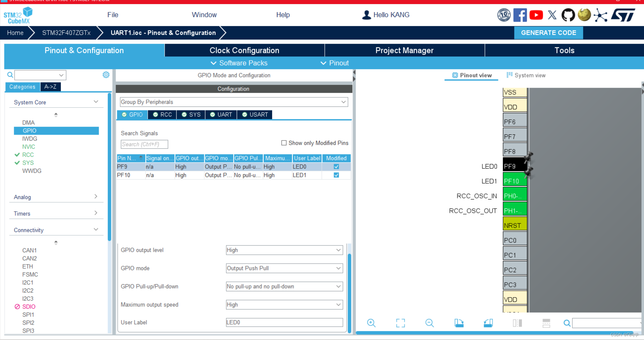Sort by the Pin Name column header
Viewport: 644px width, 340px height.
(x=131, y=158)
